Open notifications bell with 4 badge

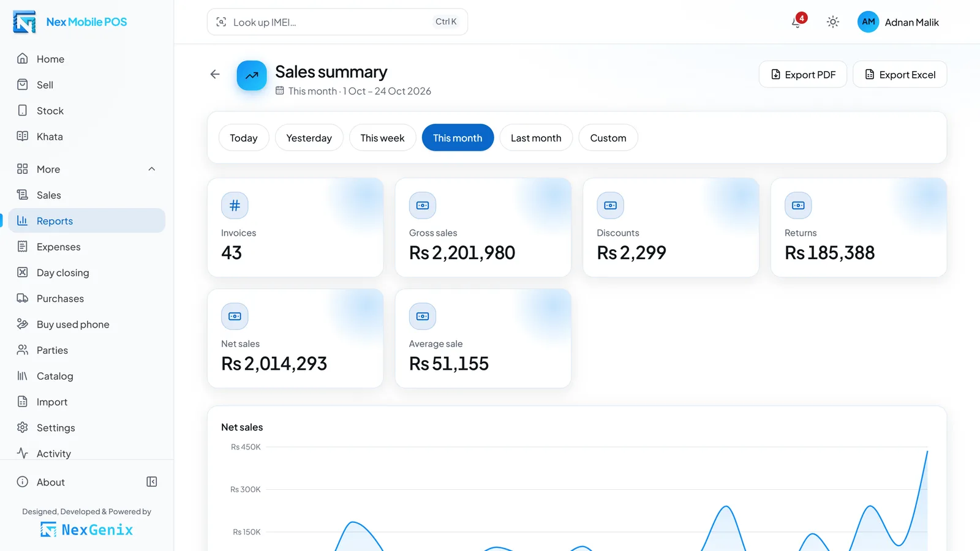point(797,22)
